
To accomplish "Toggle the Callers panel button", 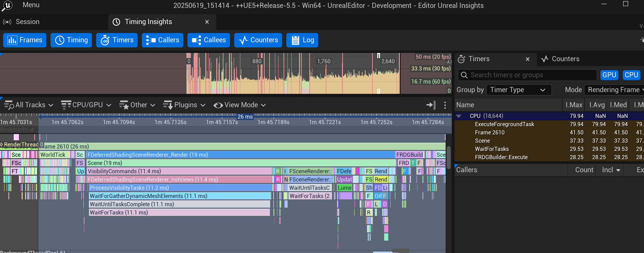I will tap(162, 40).
